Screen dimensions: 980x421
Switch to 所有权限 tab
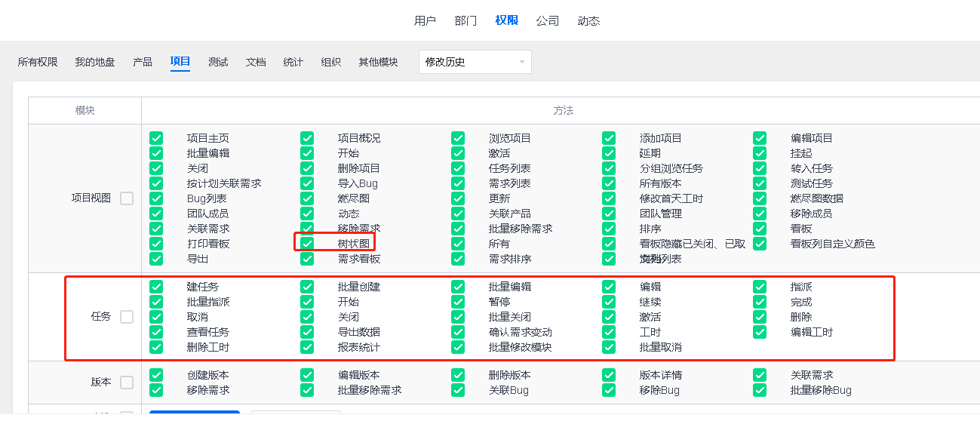pyautogui.click(x=38, y=62)
